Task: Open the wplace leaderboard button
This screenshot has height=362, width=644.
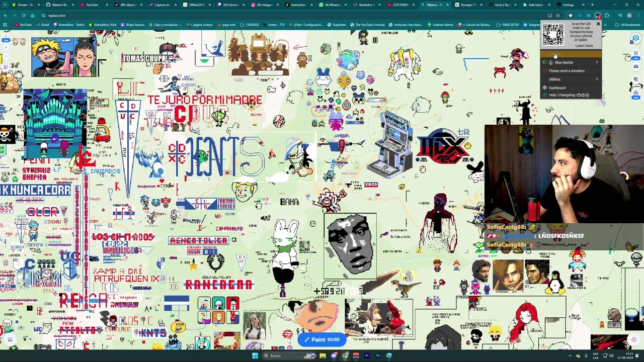Action: (636, 93)
